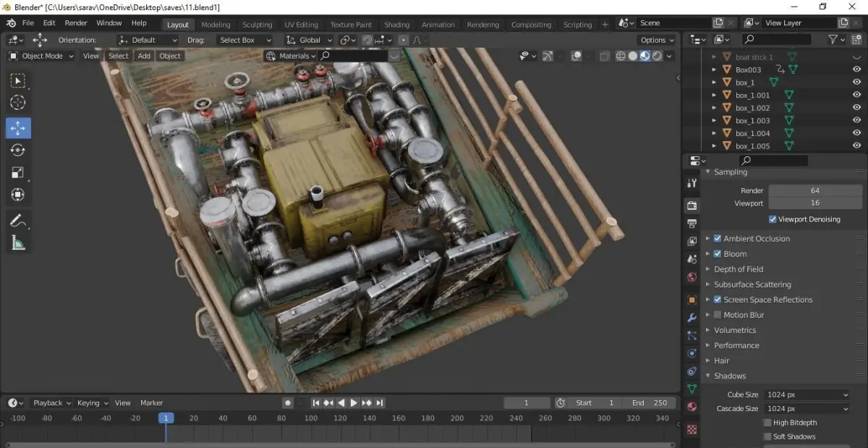Image resolution: width=868 pixels, height=448 pixels.
Task: Enable the Motion Blur checkbox
Action: (718, 315)
